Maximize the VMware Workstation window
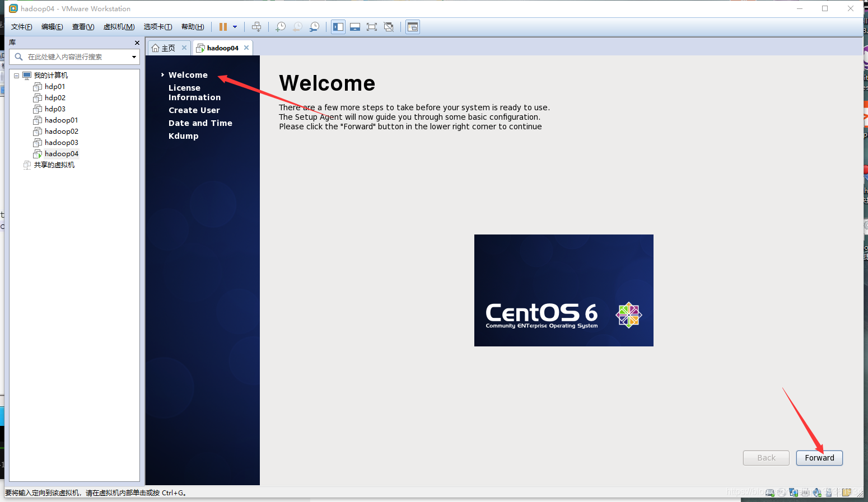The width and height of the screenshot is (868, 502). 825,8
